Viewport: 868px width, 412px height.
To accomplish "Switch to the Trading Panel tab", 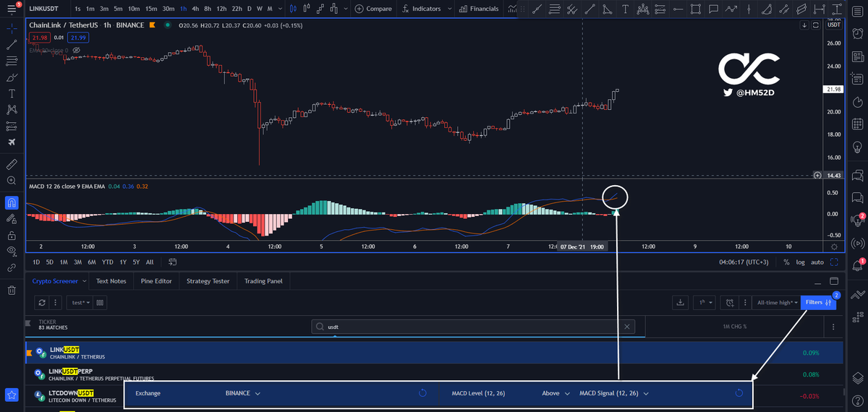I will [x=263, y=280].
